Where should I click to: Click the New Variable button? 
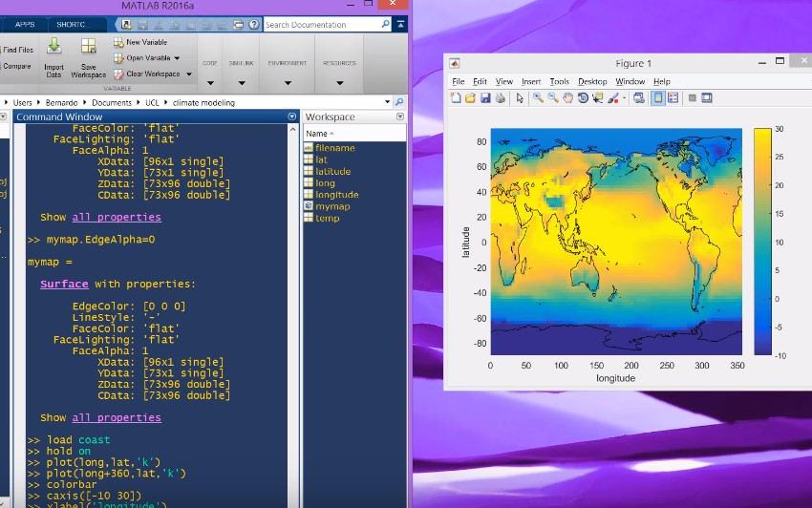click(140, 42)
